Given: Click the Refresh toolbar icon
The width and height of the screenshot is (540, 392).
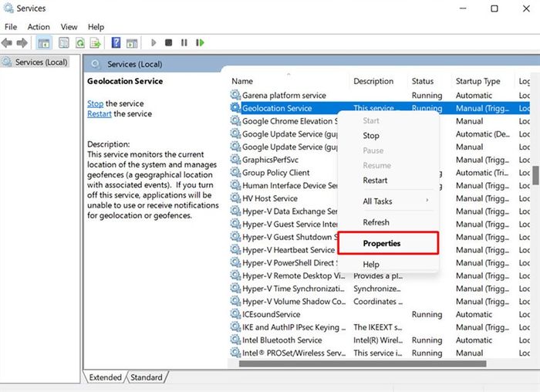Looking at the screenshot, I should pyautogui.click(x=80, y=42).
